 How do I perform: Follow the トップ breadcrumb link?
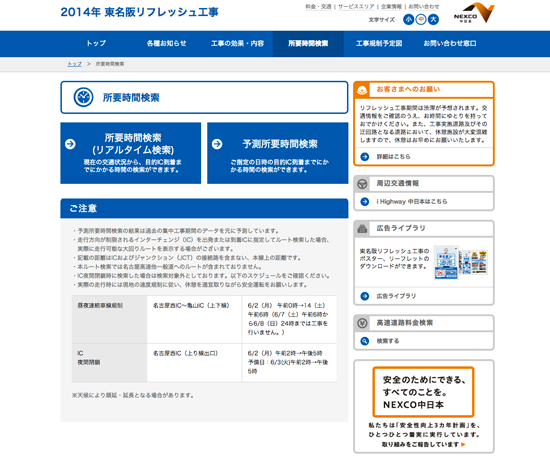pos(74,64)
